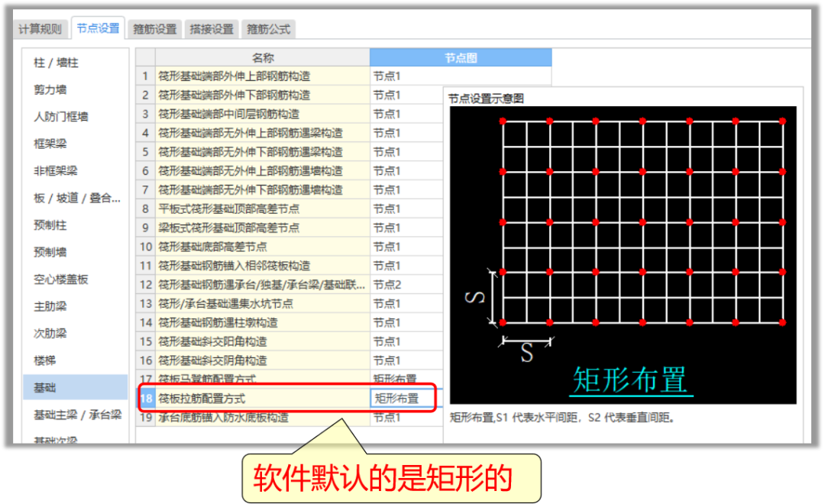The image size is (825, 504).
Task: Select row 筏形基础钢筋遇柱墩构造
Action: click(x=263, y=322)
